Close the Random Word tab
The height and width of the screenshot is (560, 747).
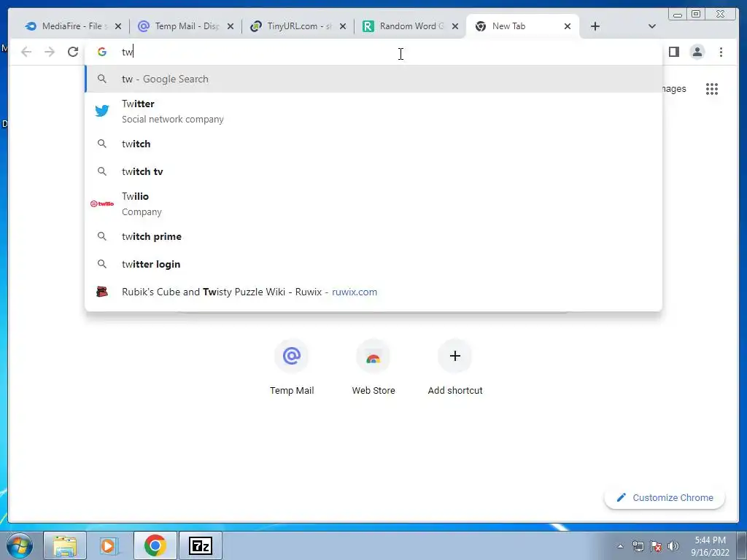click(455, 27)
